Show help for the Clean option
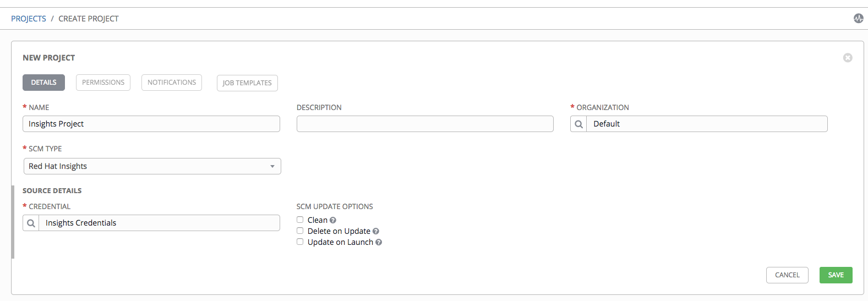 [333, 220]
